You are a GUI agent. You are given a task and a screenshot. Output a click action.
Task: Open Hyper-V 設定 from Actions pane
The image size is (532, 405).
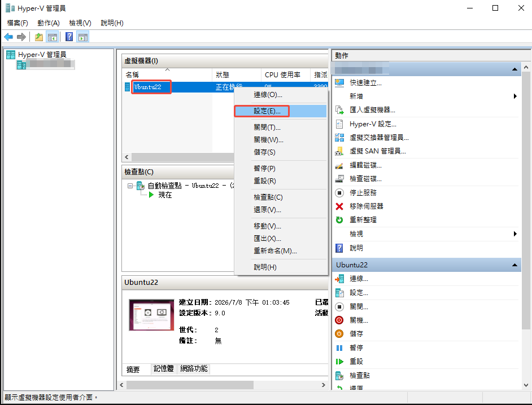(x=373, y=124)
